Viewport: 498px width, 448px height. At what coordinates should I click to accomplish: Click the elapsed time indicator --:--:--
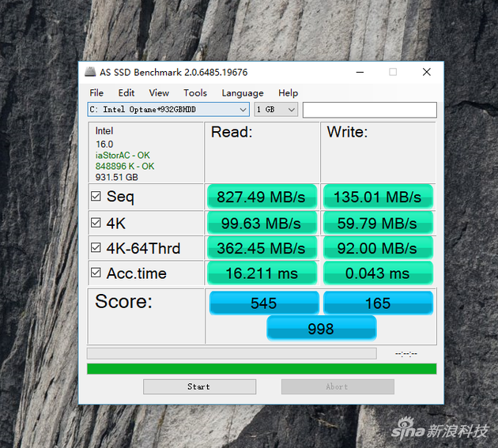406,353
